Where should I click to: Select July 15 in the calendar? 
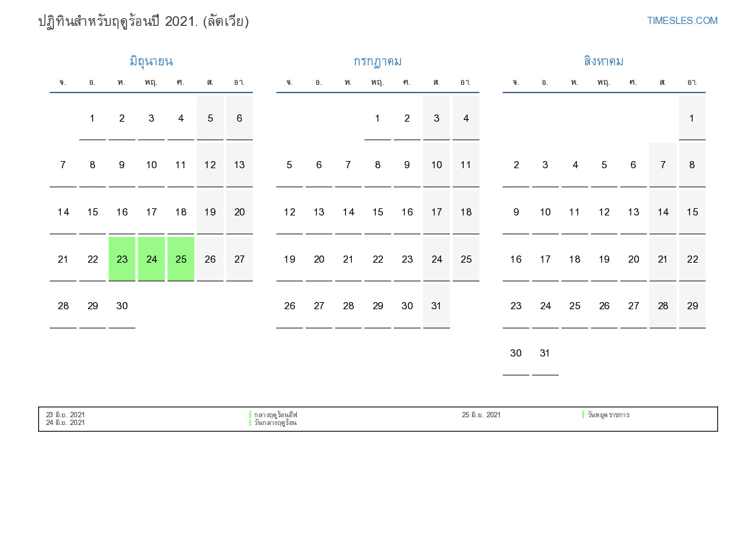click(x=378, y=212)
